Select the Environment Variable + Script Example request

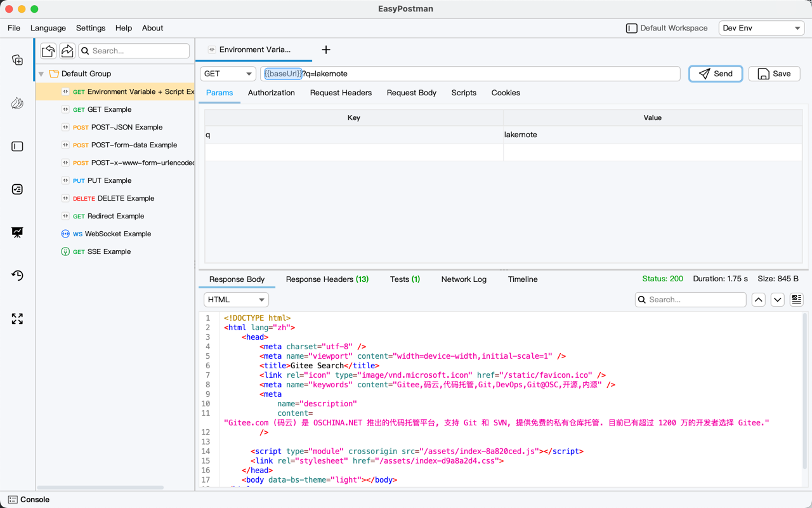[x=115, y=91]
